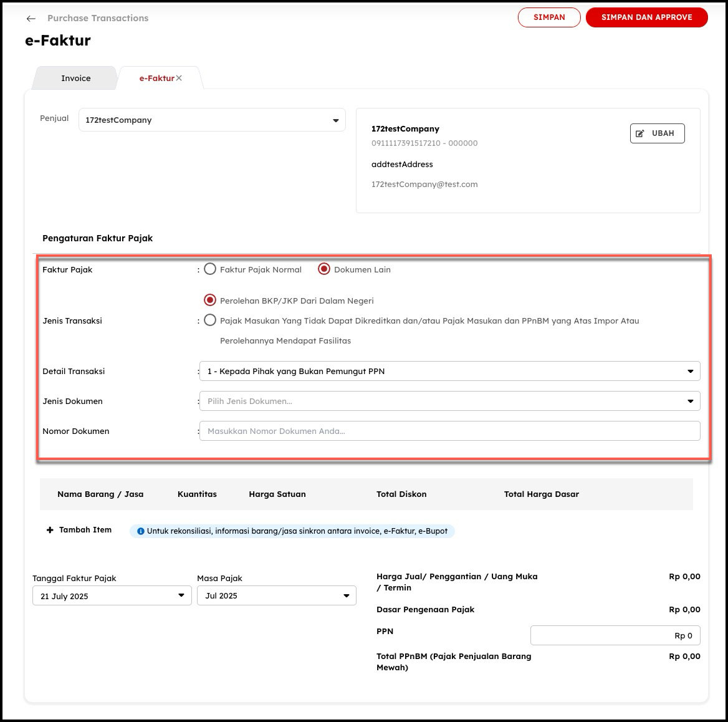Click the info icon in the reconciliation notice

140,531
